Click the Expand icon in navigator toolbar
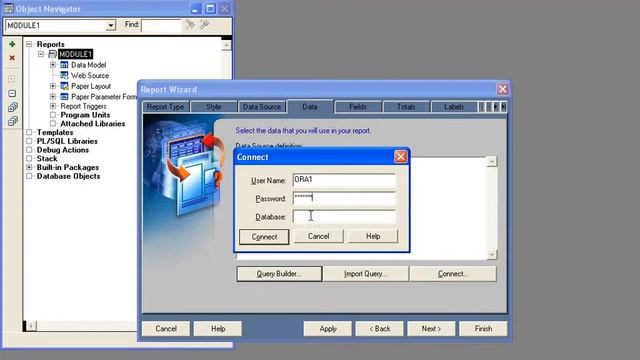The width and height of the screenshot is (640, 360). click(12, 79)
